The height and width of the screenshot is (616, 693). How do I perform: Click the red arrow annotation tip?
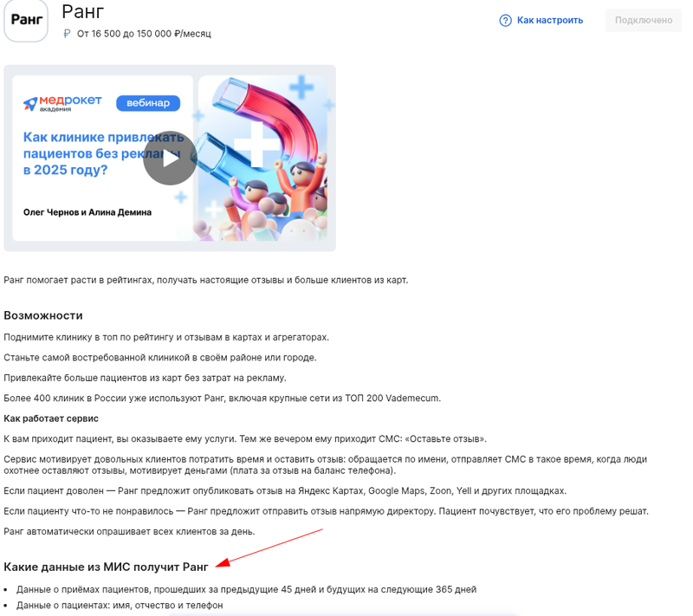218,566
